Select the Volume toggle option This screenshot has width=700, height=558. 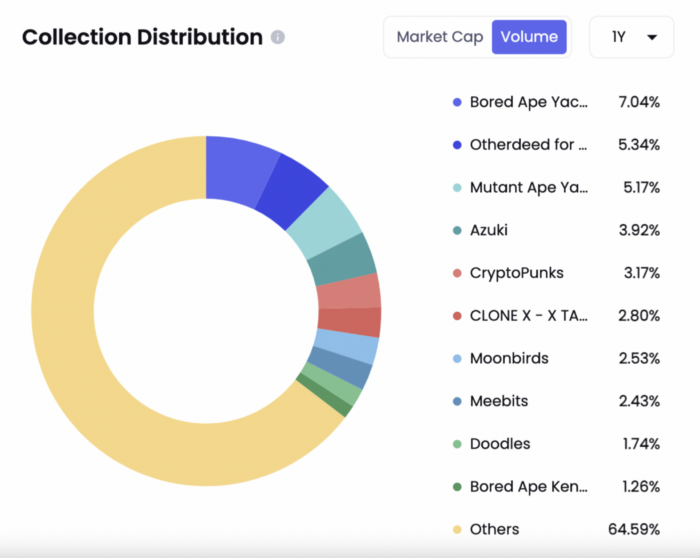point(529,37)
